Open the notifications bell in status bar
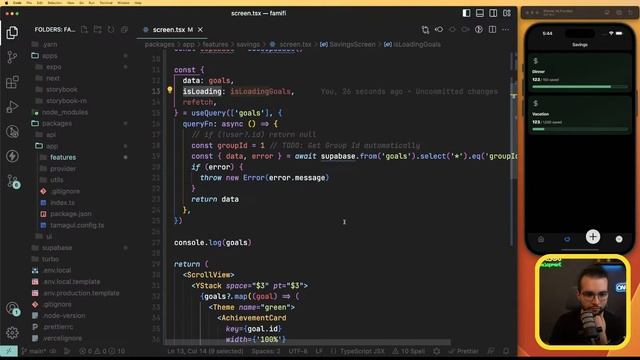This screenshot has height=360, width=640. click(506, 351)
